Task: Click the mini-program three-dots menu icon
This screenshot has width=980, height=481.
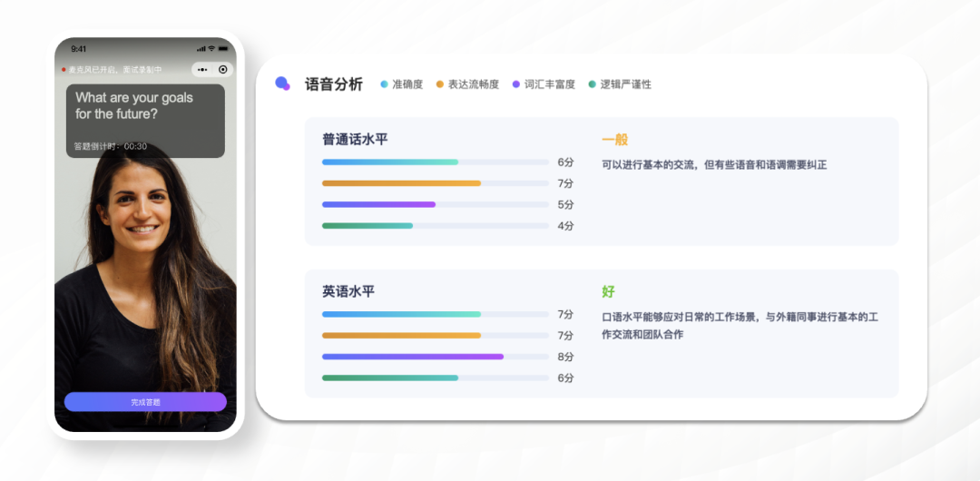Action: pos(202,70)
